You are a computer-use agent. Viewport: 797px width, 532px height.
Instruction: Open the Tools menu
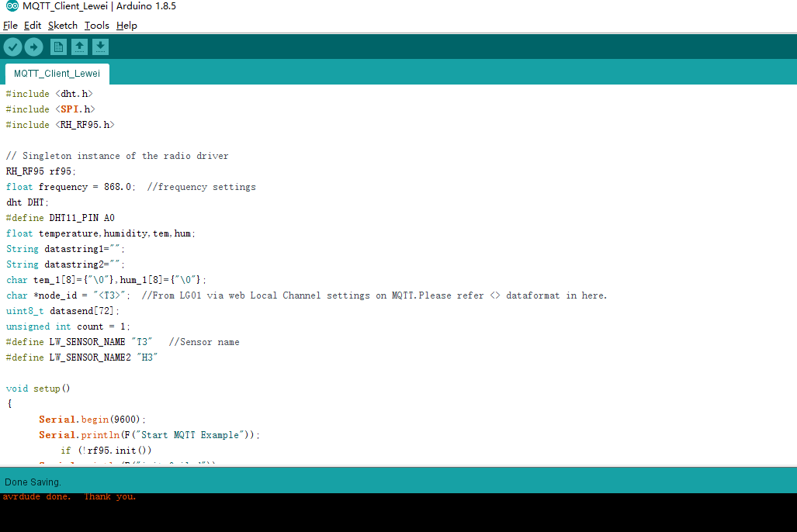96,26
